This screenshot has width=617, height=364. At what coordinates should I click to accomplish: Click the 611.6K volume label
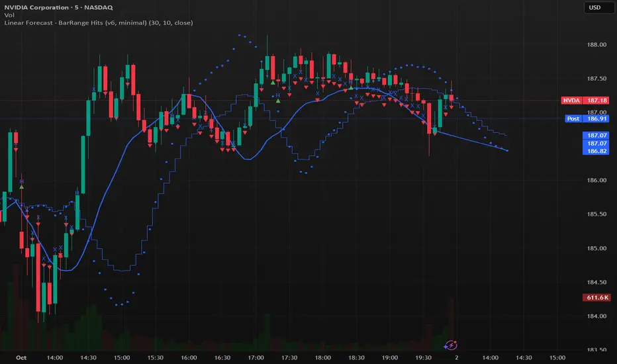click(596, 298)
